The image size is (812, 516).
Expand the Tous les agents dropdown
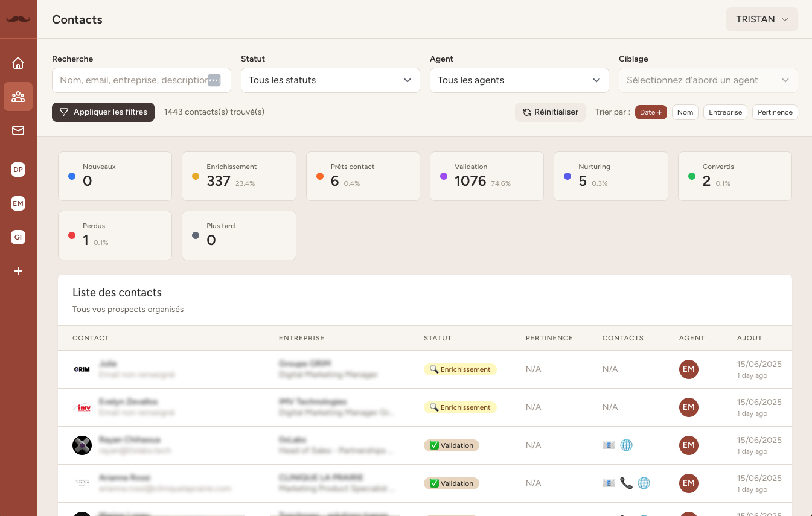coord(519,80)
